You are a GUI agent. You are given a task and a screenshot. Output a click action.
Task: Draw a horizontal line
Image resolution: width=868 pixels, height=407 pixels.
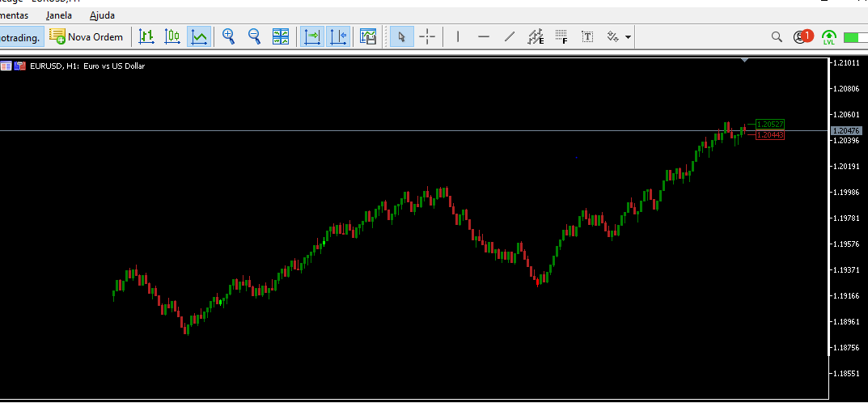(484, 37)
